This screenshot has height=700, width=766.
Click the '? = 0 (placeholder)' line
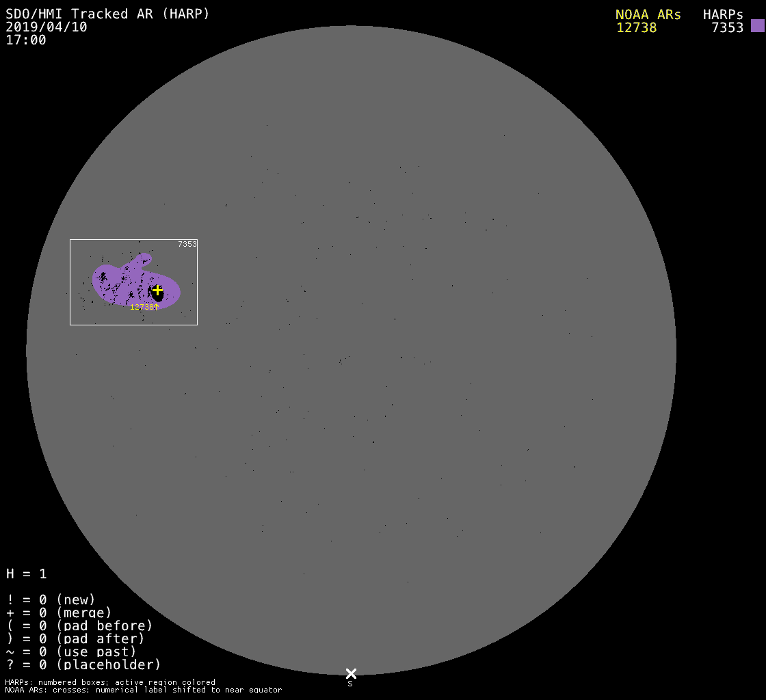(83, 664)
